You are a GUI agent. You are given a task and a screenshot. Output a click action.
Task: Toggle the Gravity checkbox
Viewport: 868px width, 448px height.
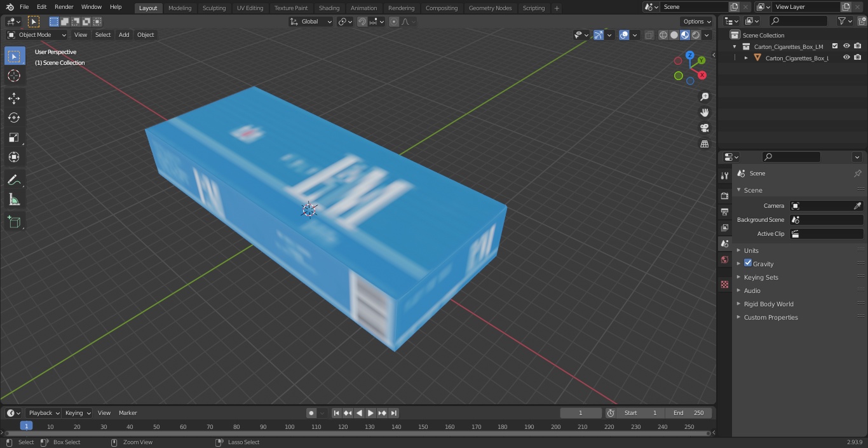748,263
